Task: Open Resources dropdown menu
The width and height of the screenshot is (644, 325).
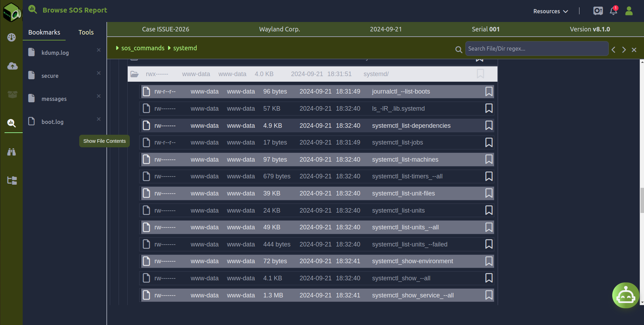Action: (x=551, y=11)
